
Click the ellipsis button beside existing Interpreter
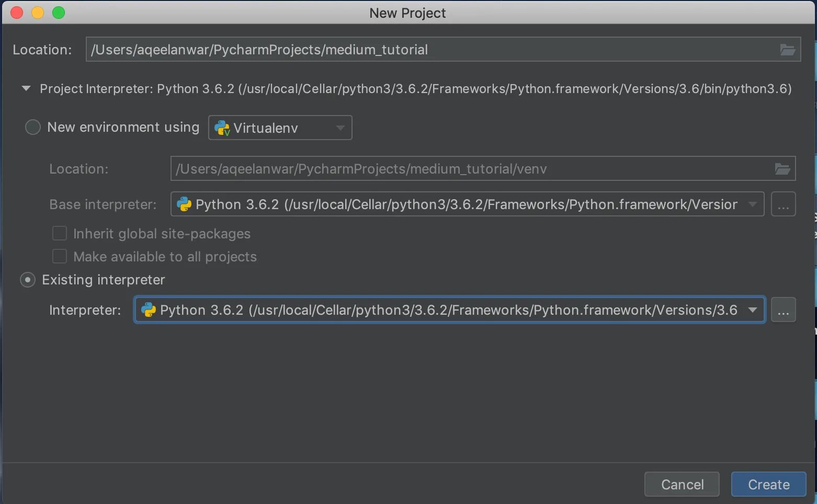click(x=783, y=310)
